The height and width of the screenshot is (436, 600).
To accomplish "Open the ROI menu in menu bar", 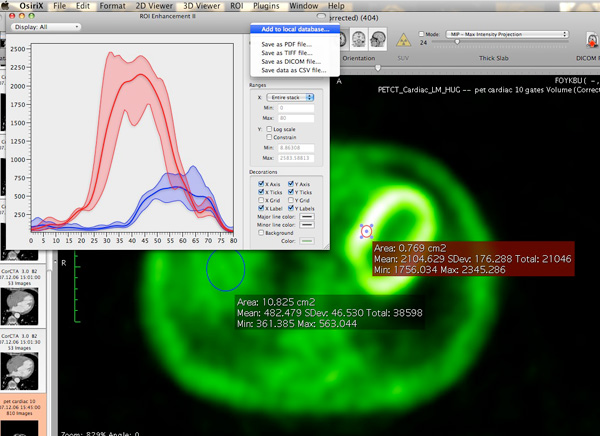I will point(236,6).
